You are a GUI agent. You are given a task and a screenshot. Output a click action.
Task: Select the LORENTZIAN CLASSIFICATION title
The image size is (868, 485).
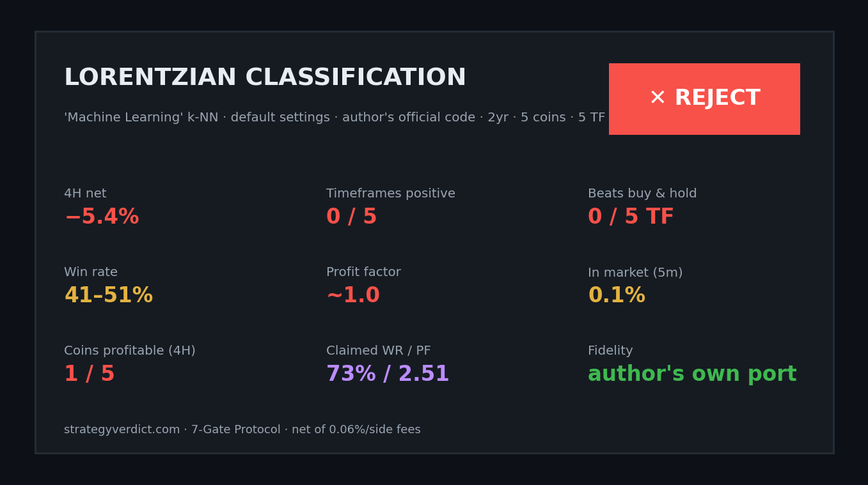click(265, 78)
